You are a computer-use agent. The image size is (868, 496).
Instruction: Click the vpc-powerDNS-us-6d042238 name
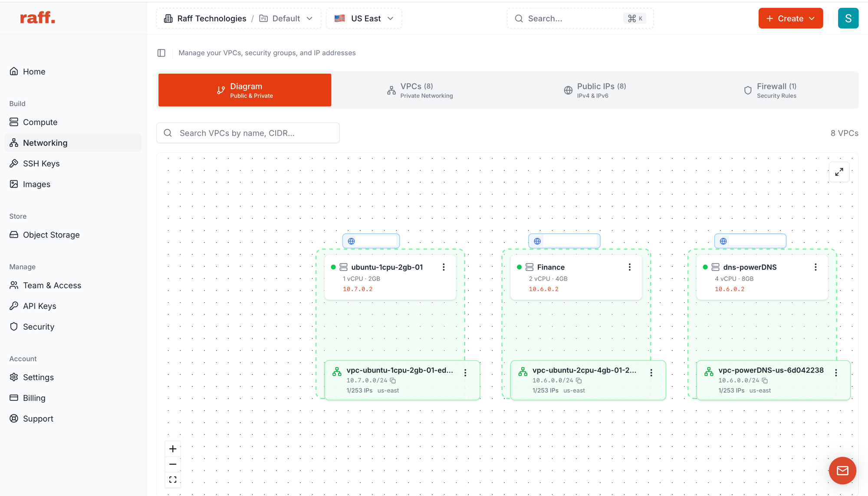[771, 370]
